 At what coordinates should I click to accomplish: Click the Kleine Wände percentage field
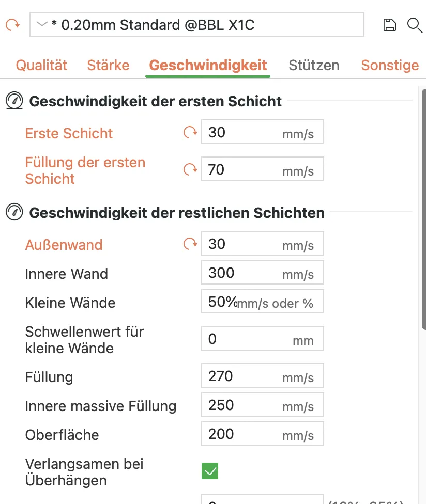click(x=263, y=302)
